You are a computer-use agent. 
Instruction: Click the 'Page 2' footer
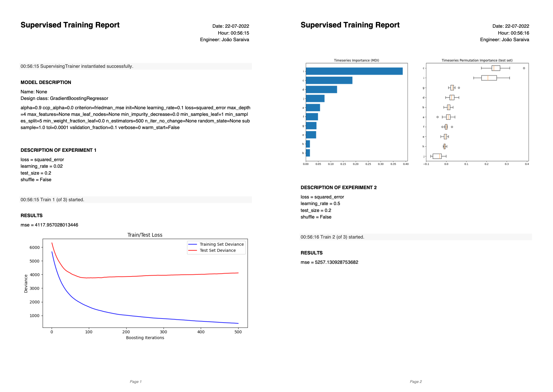pos(416,382)
